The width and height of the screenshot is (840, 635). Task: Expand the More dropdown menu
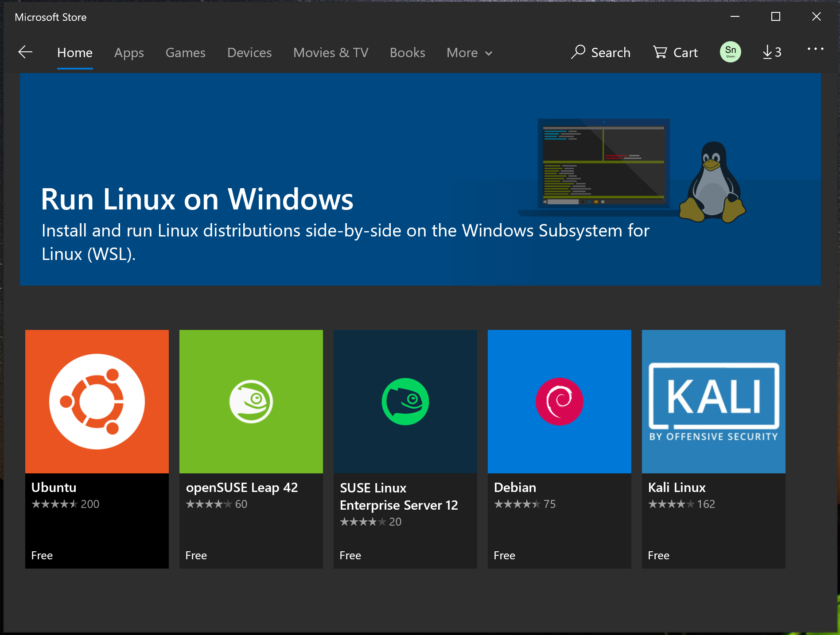click(x=469, y=53)
